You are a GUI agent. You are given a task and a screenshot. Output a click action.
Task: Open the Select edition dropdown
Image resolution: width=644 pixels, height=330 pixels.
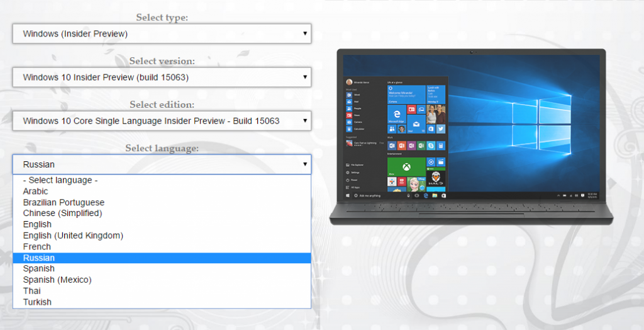[x=162, y=120]
